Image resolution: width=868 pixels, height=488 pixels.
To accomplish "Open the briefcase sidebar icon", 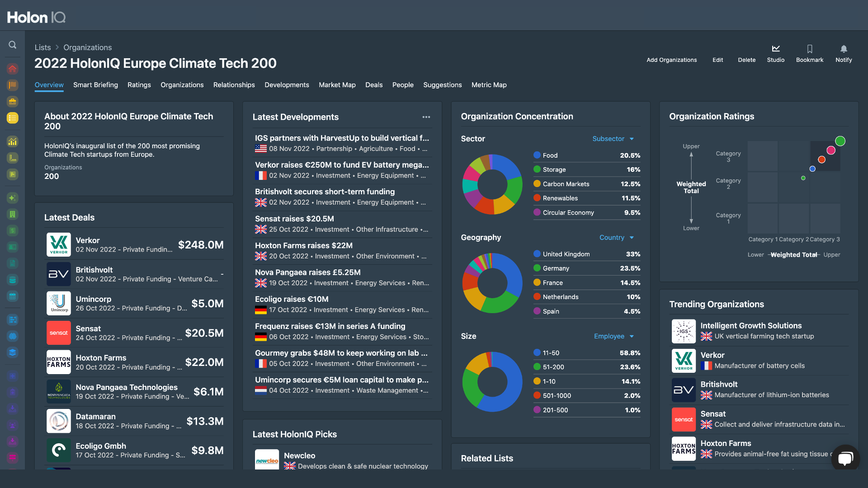I will coord(12,101).
